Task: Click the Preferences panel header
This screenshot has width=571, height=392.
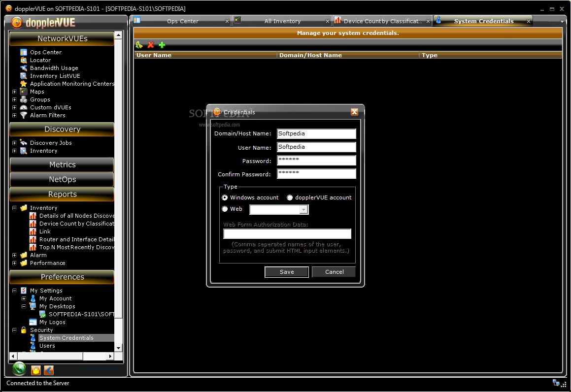Action: tap(62, 277)
